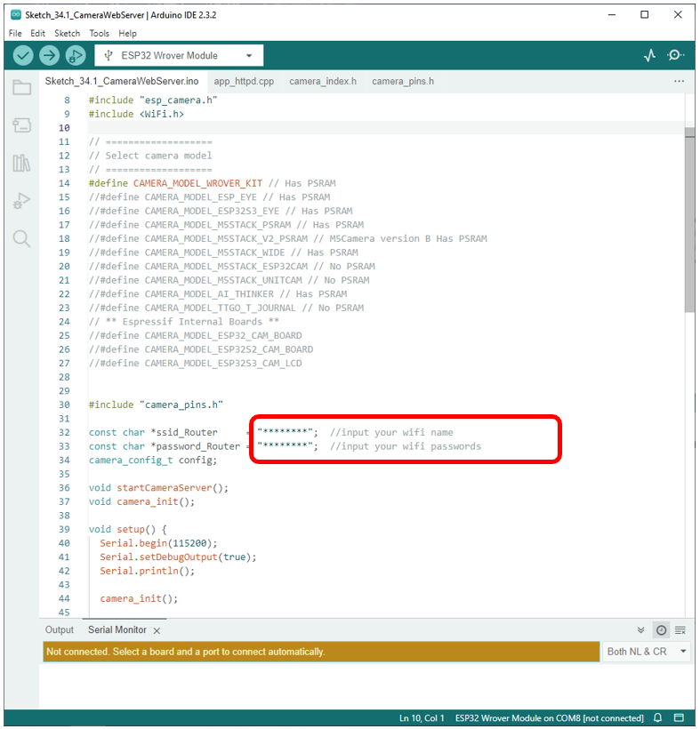The height and width of the screenshot is (729, 700).
Task: Open notifications bell in status bar
Action: pos(657,717)
